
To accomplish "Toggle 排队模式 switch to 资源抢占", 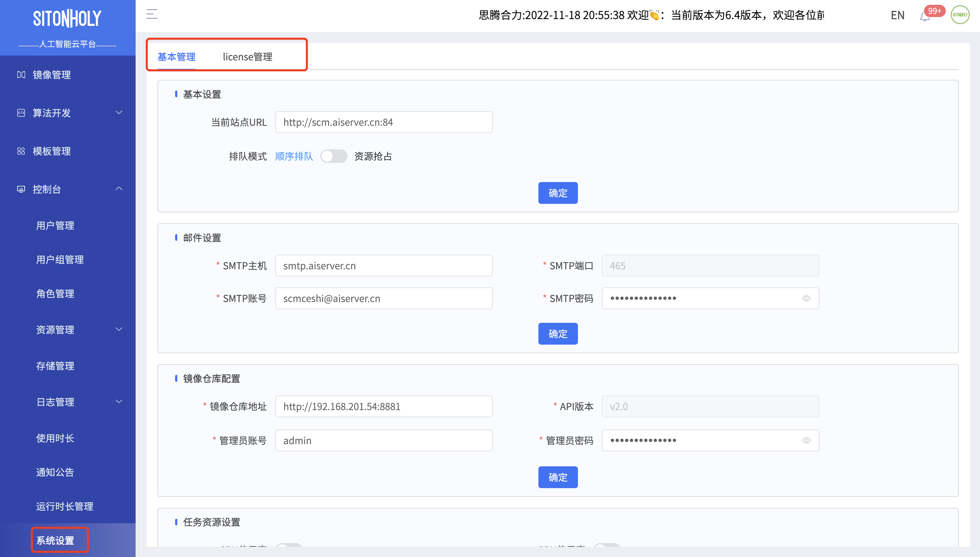I will 333,156.
